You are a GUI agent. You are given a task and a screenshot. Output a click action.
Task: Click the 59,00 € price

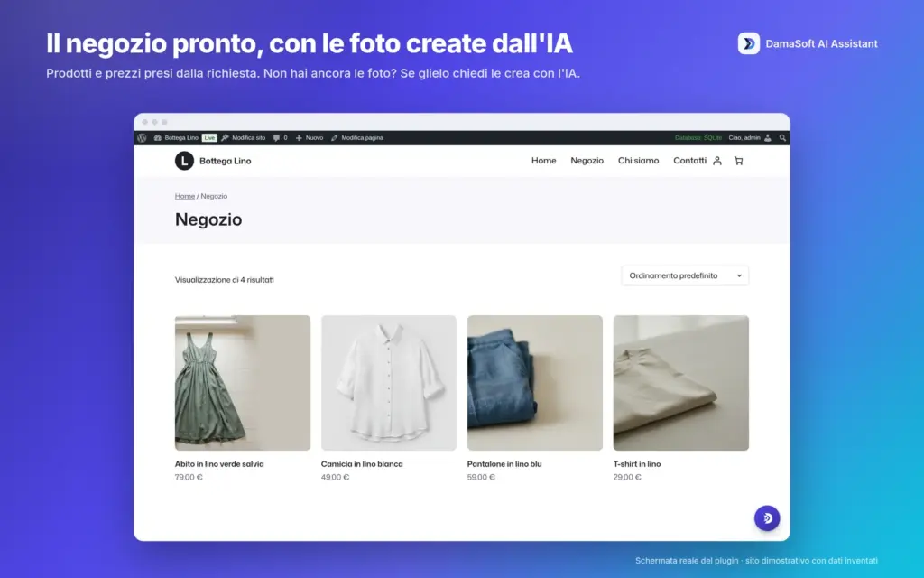pyautogui.click(x=481, y=477)
